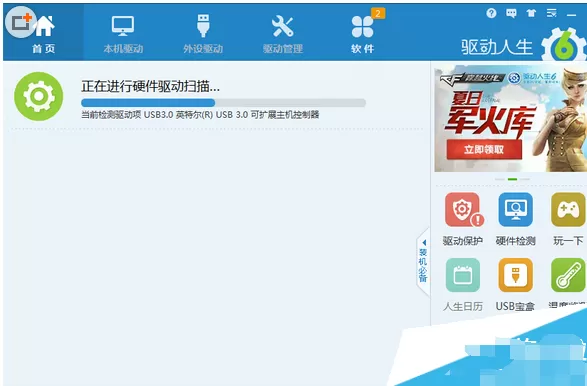Click the 人生日历 label
This screenshot has height=386, width=587.
click(x=463, y=306)
